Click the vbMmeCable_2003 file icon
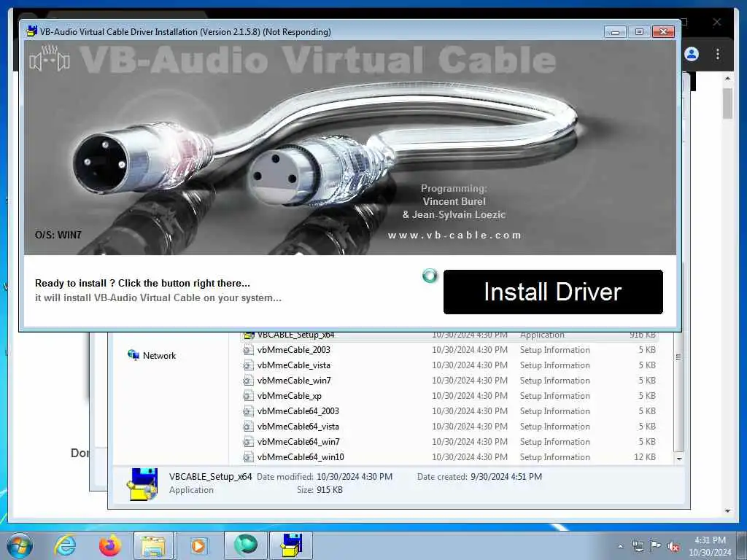Image resolution: width=747 pixels, height=560 pixels. (x=248, y=350)
